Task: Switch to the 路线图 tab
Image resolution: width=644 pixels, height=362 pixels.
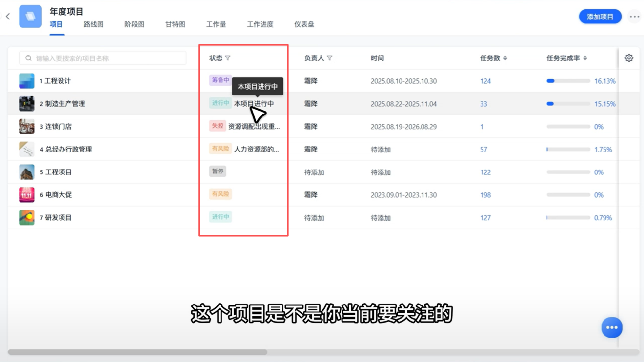Action: point(94,24)
